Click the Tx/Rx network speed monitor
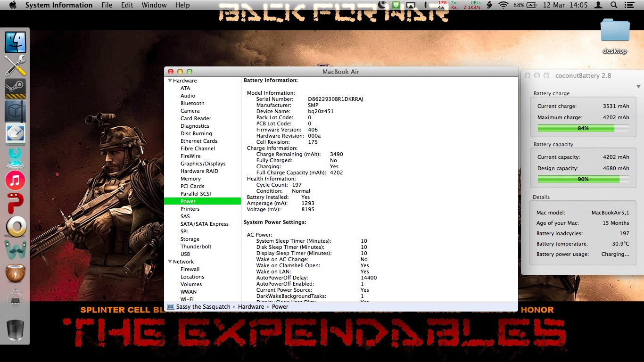This screenshot has height=362, width=644. [466, 5]
